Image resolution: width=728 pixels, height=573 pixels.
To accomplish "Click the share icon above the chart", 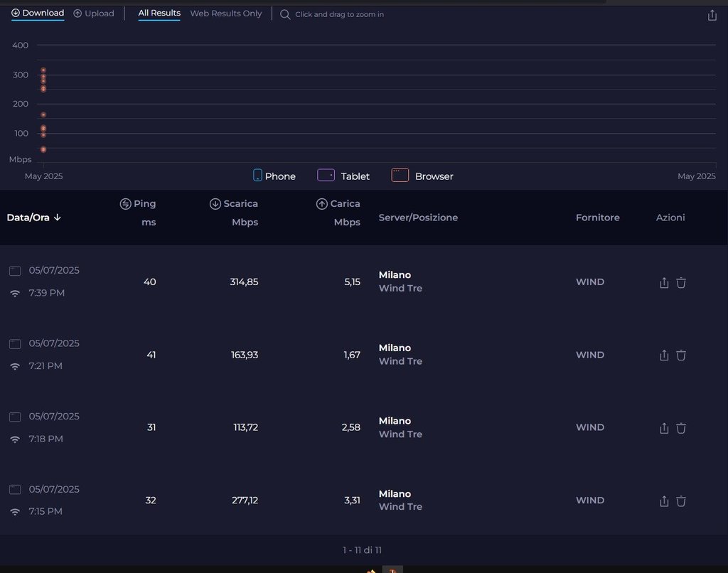I will [x=712, y=15].
